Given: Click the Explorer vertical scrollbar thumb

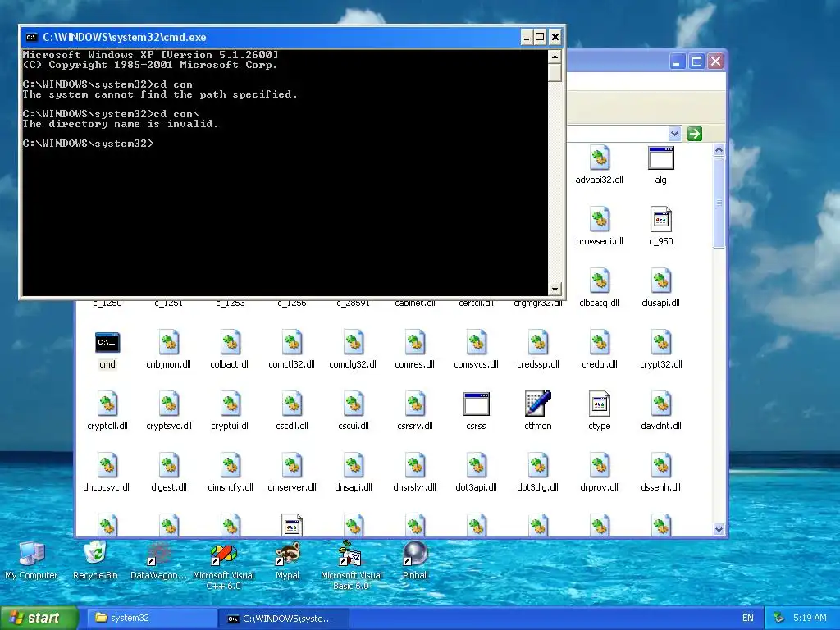Looking at the screenshot, I should pos(719,203).
